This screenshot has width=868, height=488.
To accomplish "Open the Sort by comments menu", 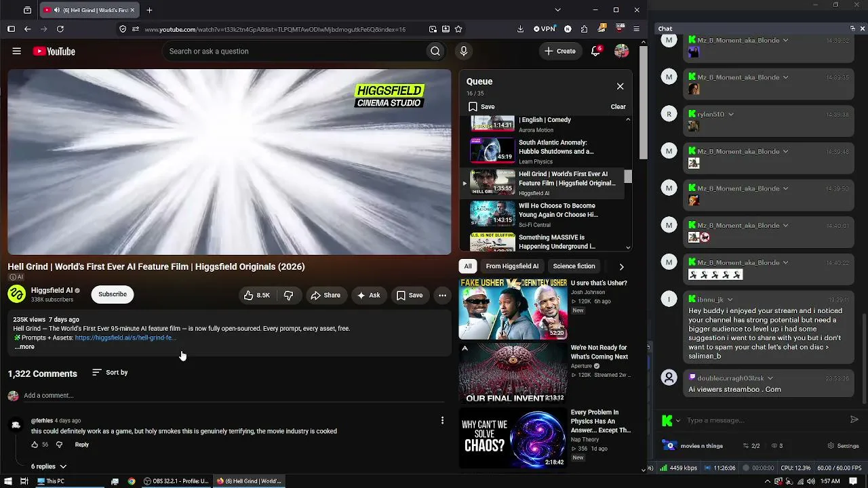I will pos(110,372).
